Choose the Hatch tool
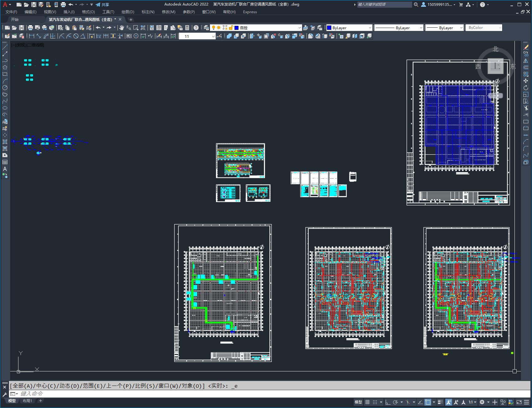Screen dimensions: 532x408 pyautogui.click(x=5, y=142)
